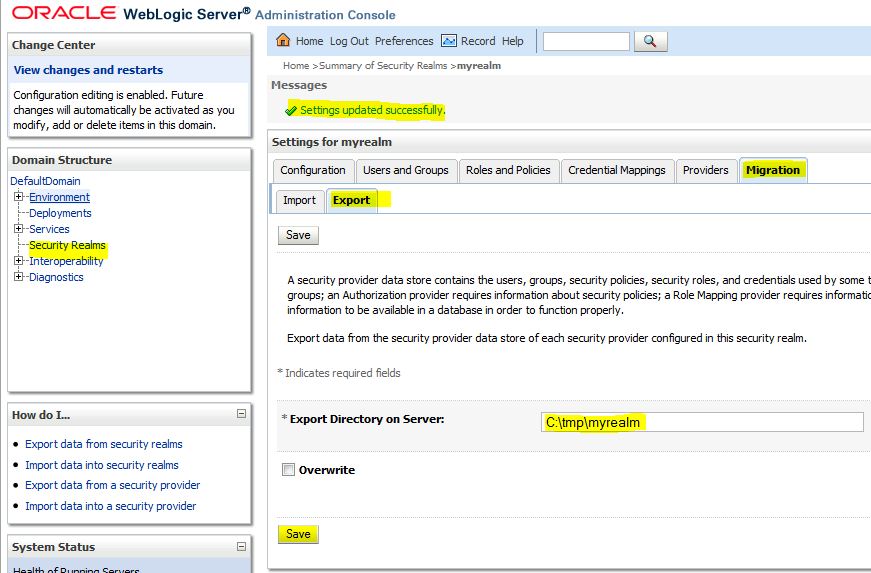Screen dimensions: 871x573
Task: Click the Home toolbar link
Action: click(x=309, y=41)
